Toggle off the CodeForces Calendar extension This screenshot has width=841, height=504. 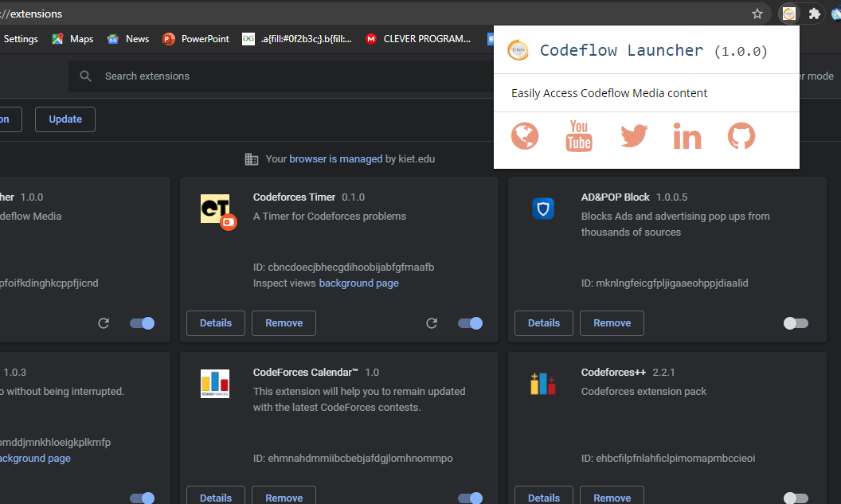471,498
